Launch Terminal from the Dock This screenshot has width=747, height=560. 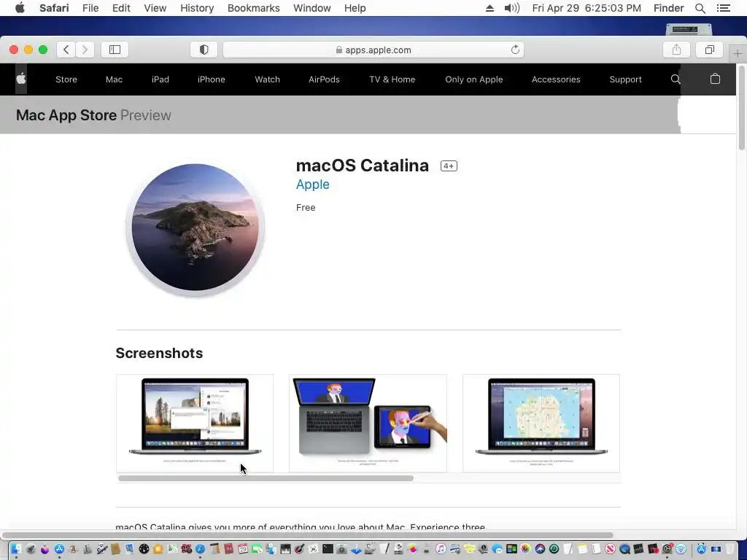328,549
